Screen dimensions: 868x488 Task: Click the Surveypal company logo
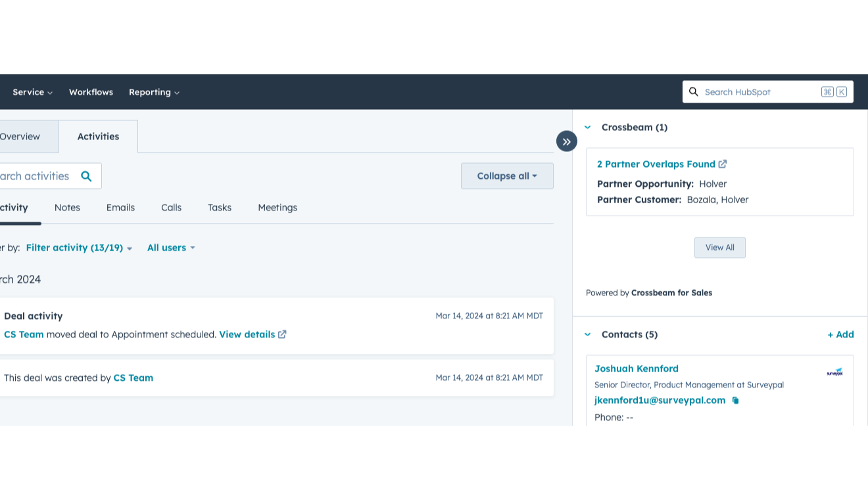[834, 372]
